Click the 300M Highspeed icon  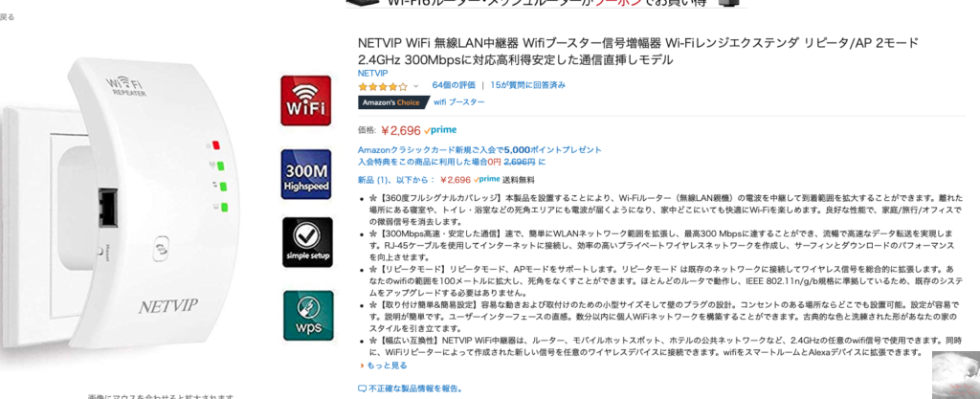click(x=305, y=174)
